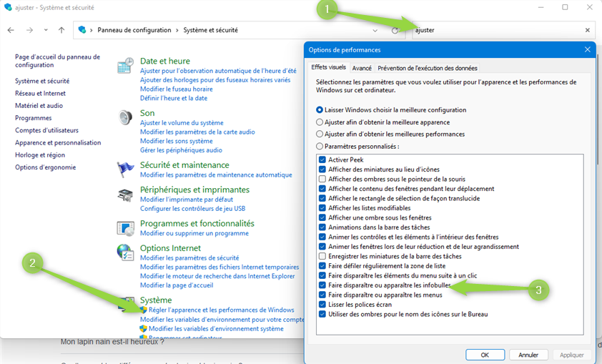Toggle Lisser les polices écran
Image resolution: width=602 pixels, height=364 pixels.
click(x=322, y=305)
